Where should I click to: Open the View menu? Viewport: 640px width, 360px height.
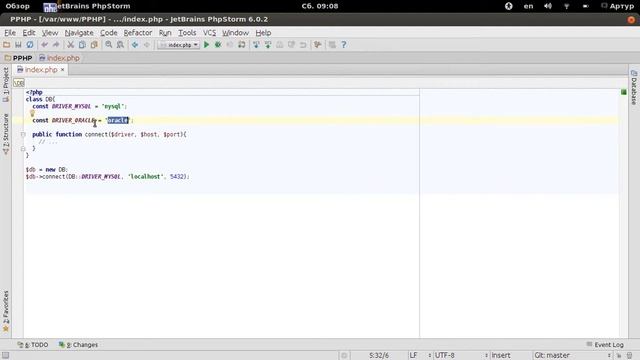50,33
